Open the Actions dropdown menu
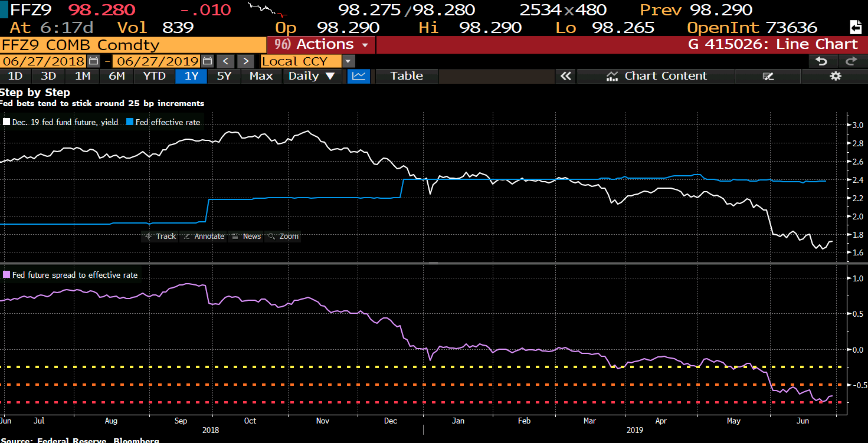The image size is (868, 443). pyautogui.click(x=322, y=45)
